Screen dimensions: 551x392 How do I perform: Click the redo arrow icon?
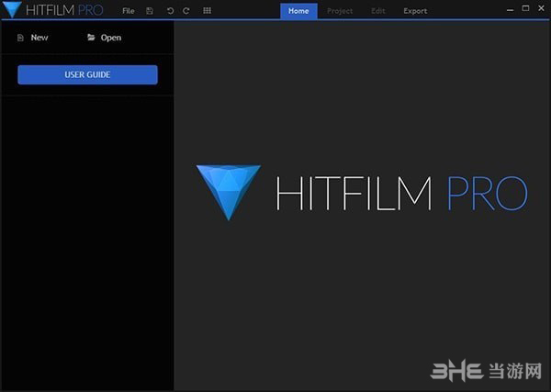pyautogui.click(x=186, y=11)
